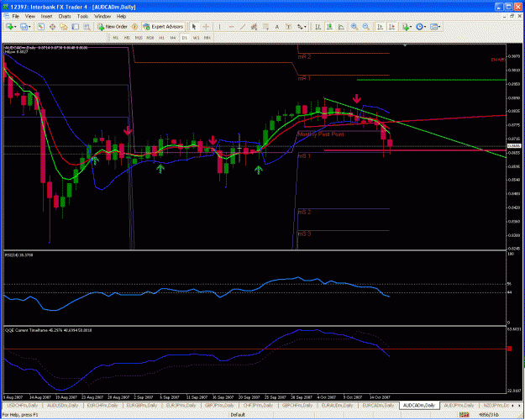Open the Strategy Tester icon

point(87,27)
